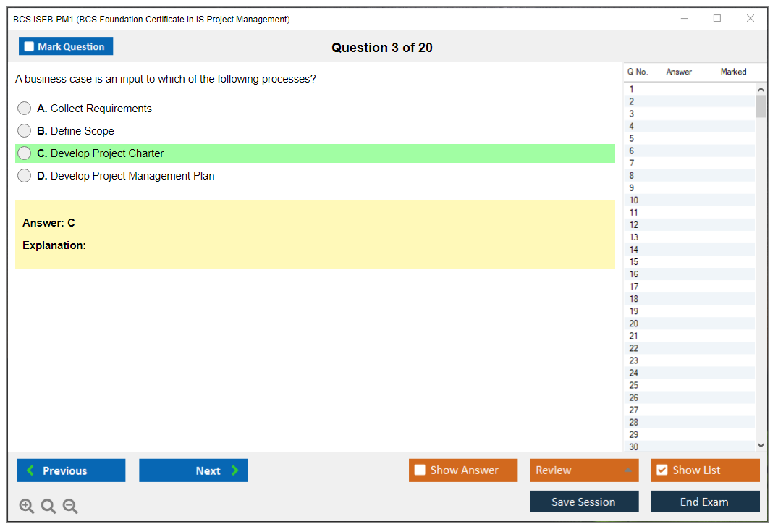Image resolution: width=778 pixels, height=532 pixels.
Task: Select option B Define Scope
Action: (x=25, y=131)
